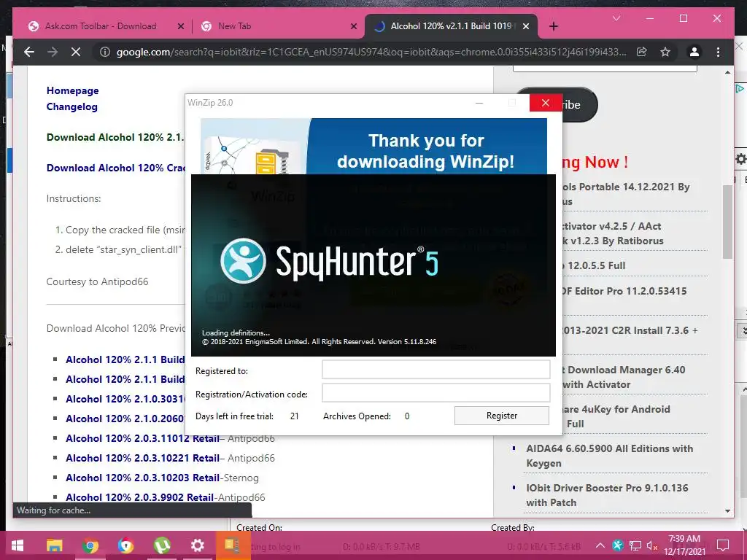Open Chrome three-dot menu
Screen dimensions: 747x560
[x=718, y=52]
